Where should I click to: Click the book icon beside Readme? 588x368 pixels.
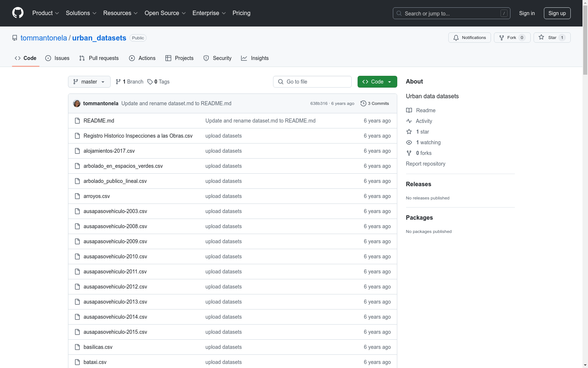pyautogui.click(x=409, y=110)
